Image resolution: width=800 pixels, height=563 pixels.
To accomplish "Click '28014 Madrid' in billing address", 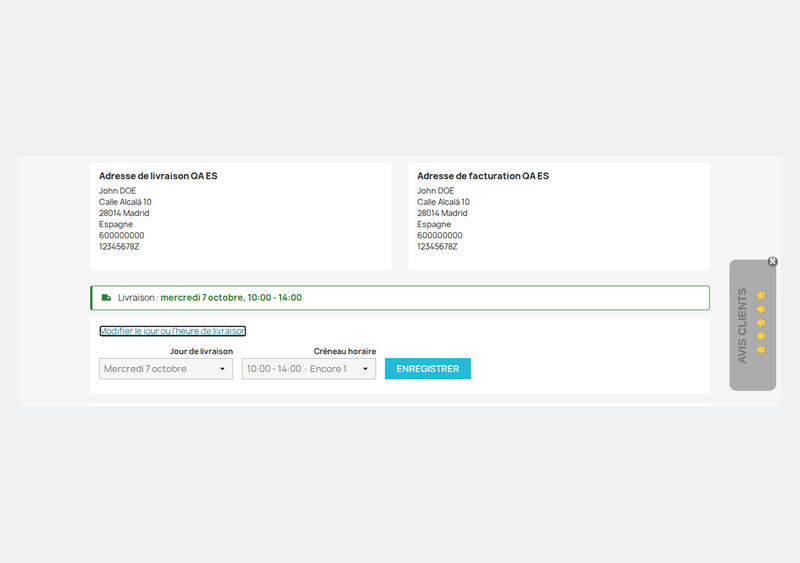I will point(442,213).
